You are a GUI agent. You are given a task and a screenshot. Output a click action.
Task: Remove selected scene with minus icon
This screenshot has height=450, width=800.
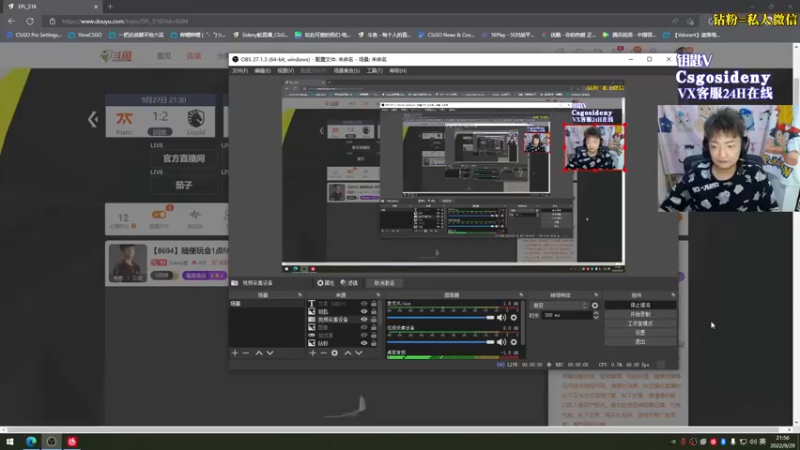(246, 353)
